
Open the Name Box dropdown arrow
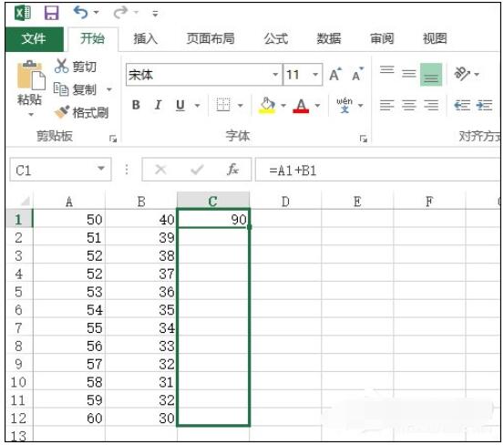pyautogui.click(x=101, y=169)
